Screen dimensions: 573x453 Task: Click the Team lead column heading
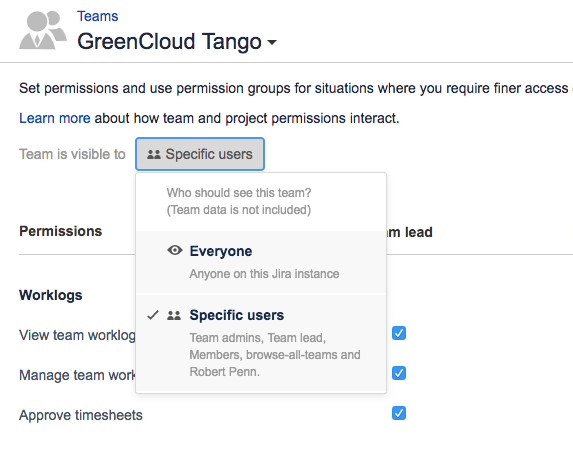[410, 232]
